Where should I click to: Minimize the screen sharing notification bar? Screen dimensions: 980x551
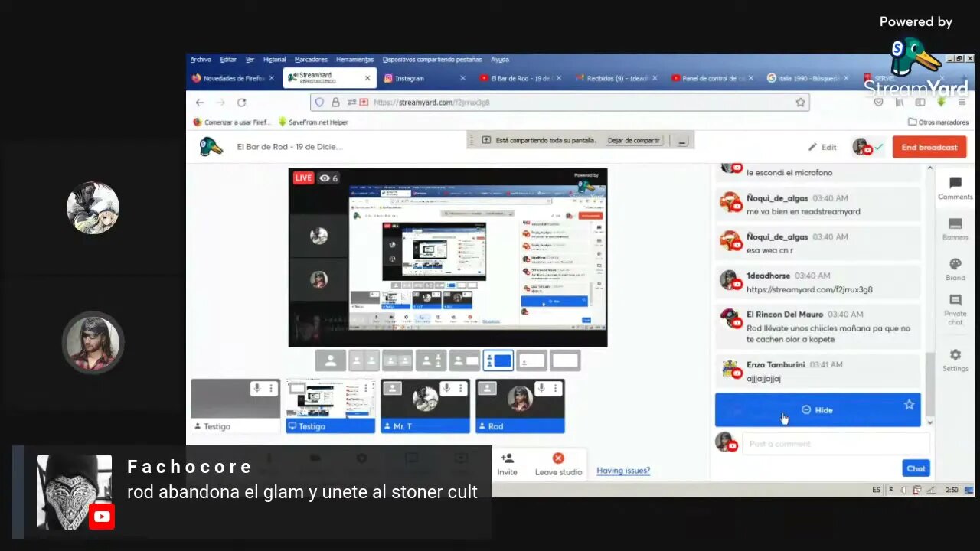click(x=681, y=141)
